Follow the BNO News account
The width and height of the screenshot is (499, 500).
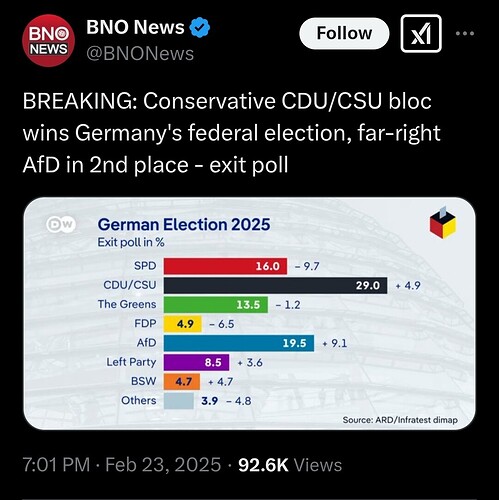tap(344, 33)
